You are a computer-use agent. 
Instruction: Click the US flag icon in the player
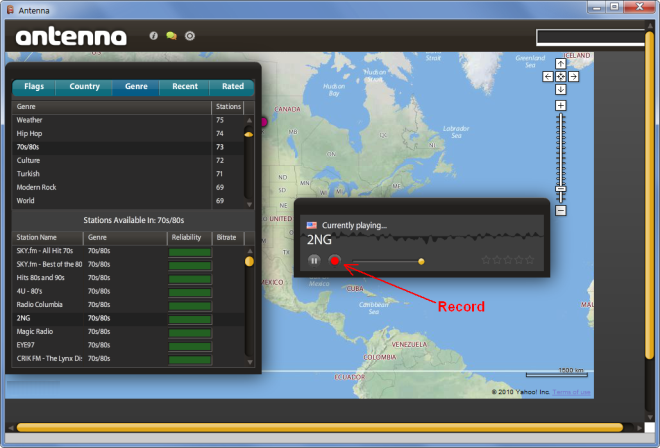click(x=311, y=225)
